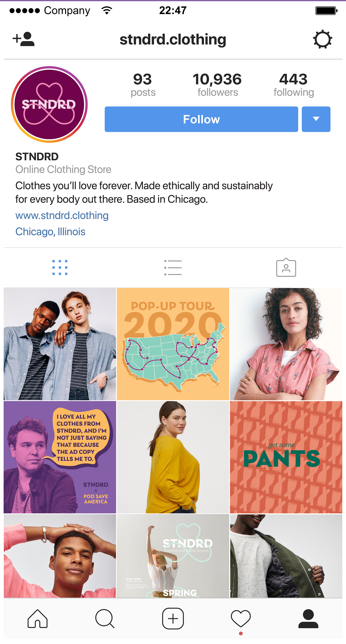Open the Pop-Up Tour 2020 post

pos(173,344)
